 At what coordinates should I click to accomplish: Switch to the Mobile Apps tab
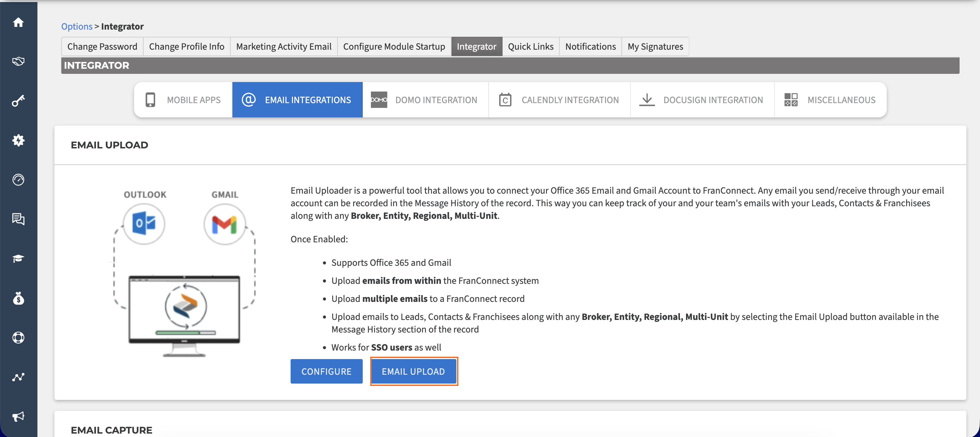(183, 100)
